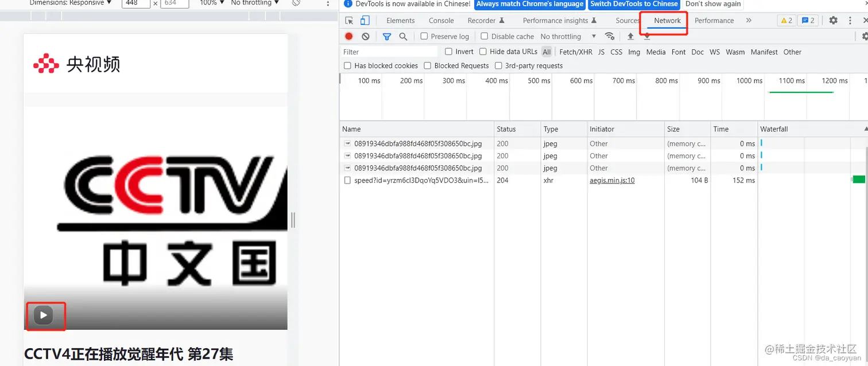Viewport: 868px width, 366px height.
Task: Click the viewport resize handle beside page
Action: (x=293, y=220)
